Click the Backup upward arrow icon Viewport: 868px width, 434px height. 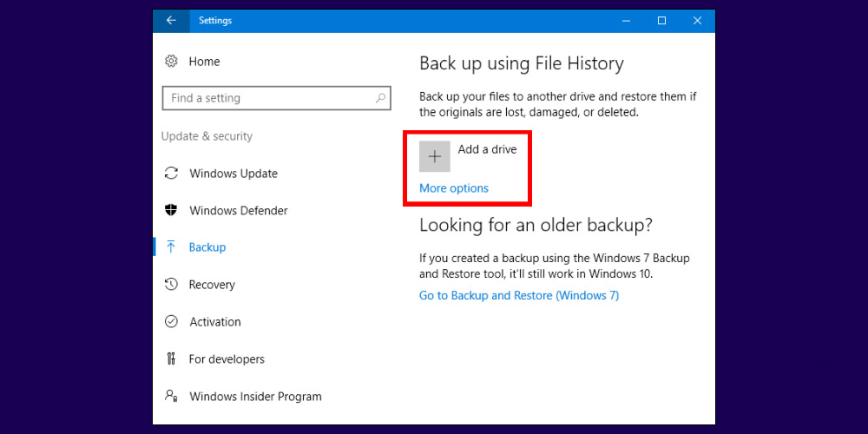(x=171, y=247)
